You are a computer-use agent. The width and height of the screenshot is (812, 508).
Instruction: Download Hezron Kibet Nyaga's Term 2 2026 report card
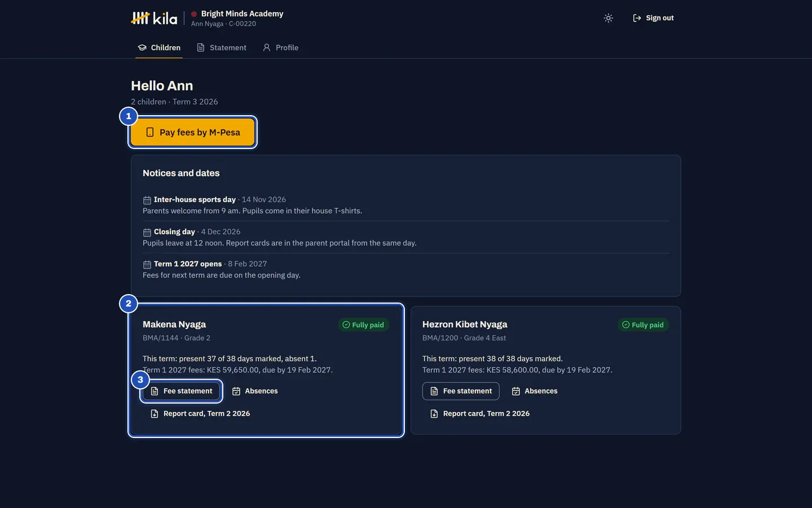pyautogui.click(x=480, y=413)
